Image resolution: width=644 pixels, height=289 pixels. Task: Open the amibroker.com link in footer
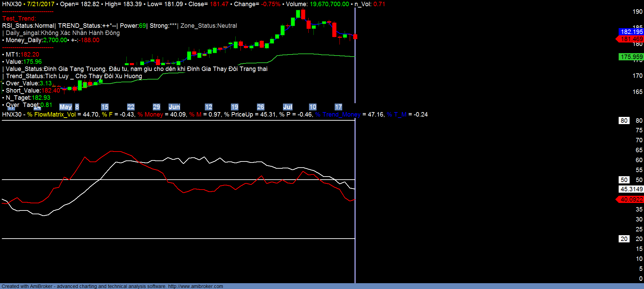[195, 286]
